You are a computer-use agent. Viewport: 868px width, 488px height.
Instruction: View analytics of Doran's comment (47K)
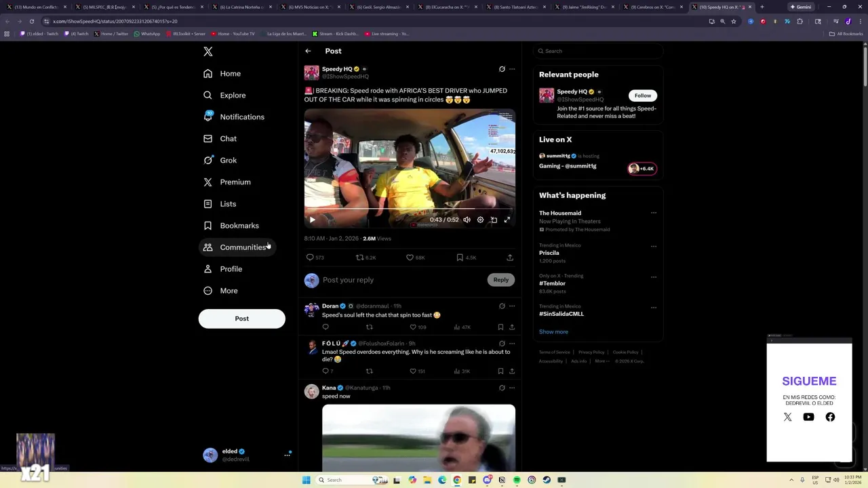coord(462,327)
